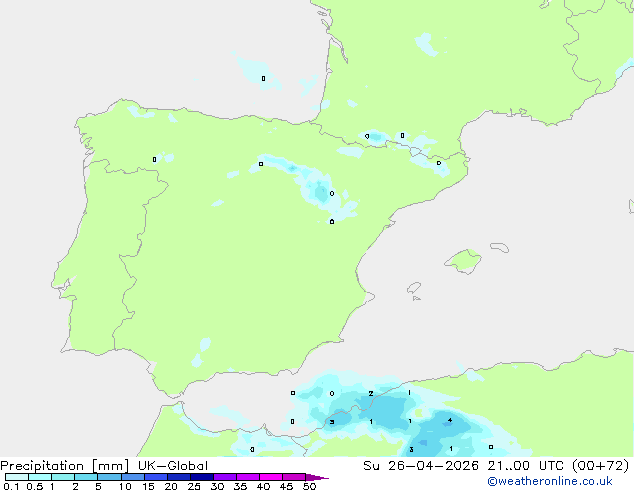Pick the 15–20 mm legend swatch
Screen dimensions: 634x490
pos(155,477)
